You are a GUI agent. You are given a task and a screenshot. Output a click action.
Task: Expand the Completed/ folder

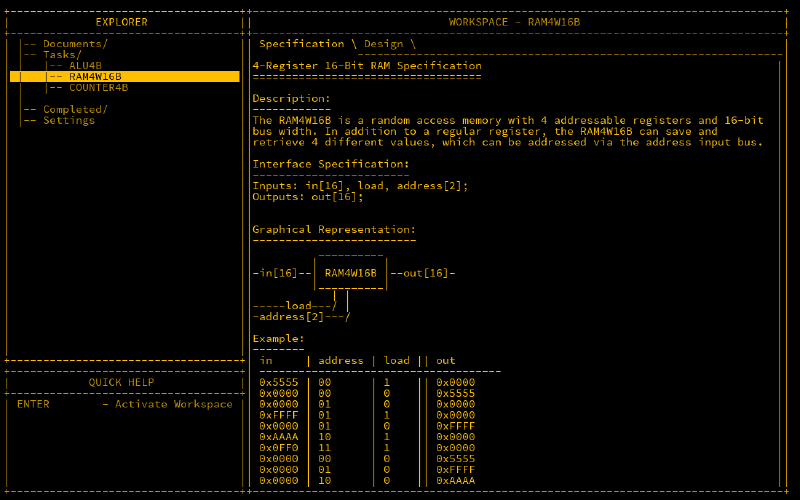click(75, 109)
